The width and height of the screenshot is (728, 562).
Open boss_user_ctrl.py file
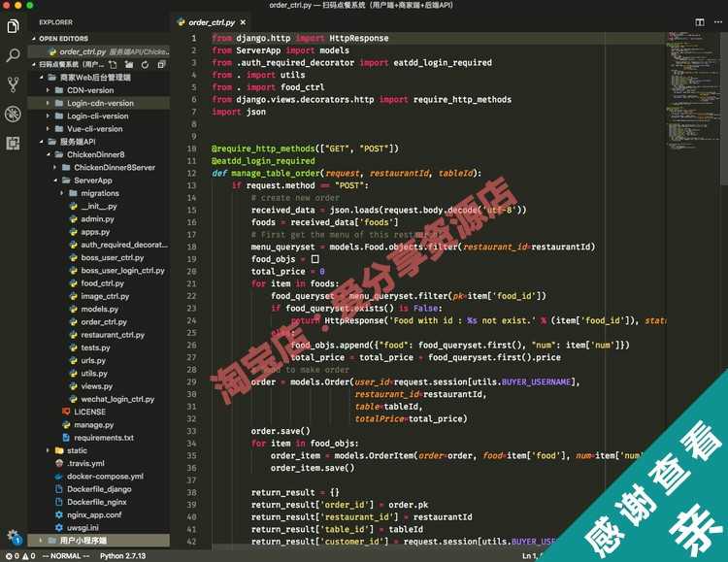[99, 257]
